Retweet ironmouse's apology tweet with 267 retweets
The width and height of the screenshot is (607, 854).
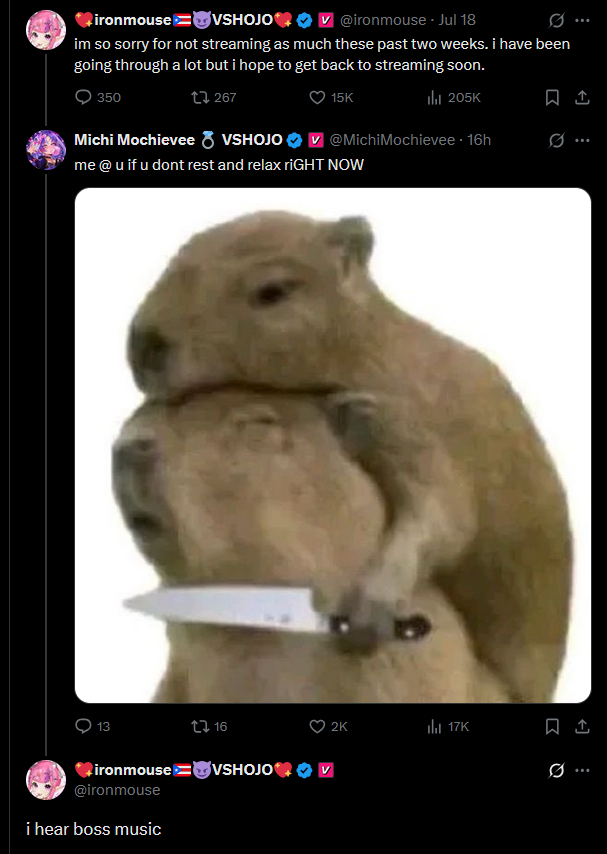199,97
